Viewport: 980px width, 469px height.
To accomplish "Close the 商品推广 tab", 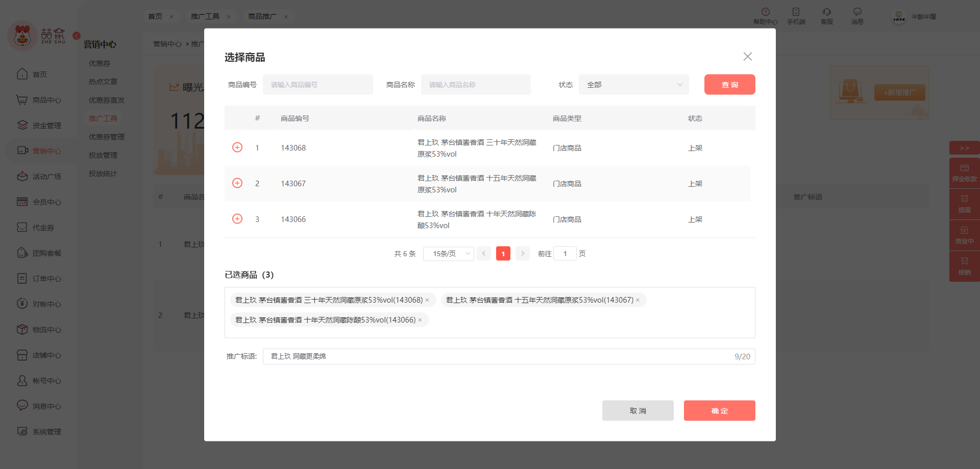I will [x=286, y=17].
